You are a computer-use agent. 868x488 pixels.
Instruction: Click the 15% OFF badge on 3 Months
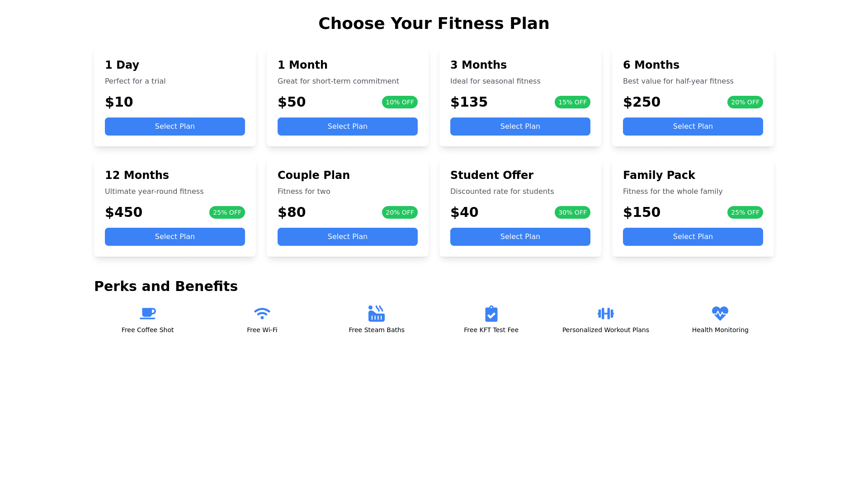coord(572,102)
